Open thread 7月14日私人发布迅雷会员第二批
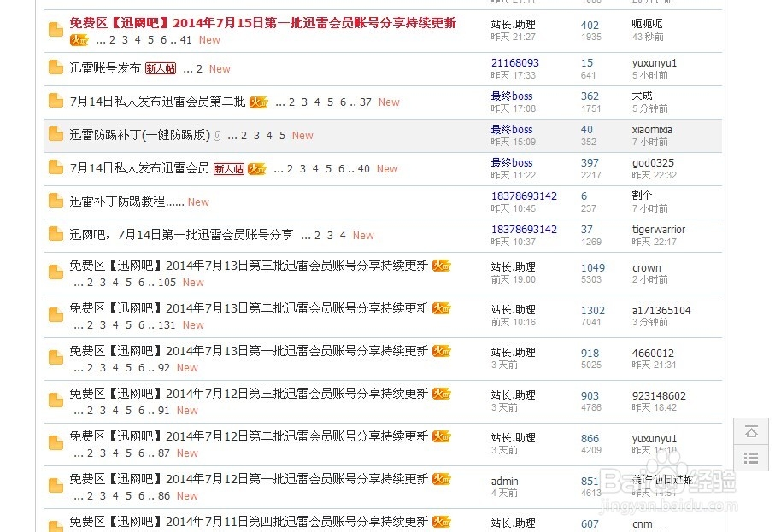The width and height of the screenshot is (781, 532). (x=157, y=102)
